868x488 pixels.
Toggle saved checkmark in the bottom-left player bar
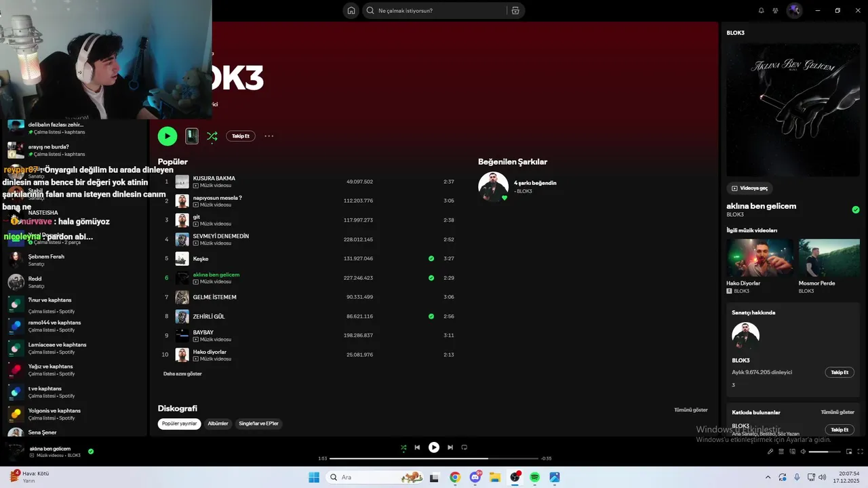coord(91,451)
